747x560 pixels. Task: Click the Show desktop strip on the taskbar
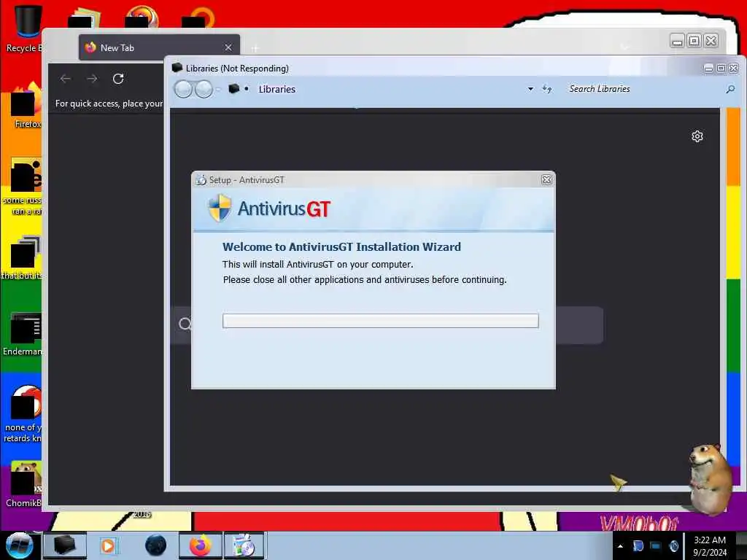741,545
